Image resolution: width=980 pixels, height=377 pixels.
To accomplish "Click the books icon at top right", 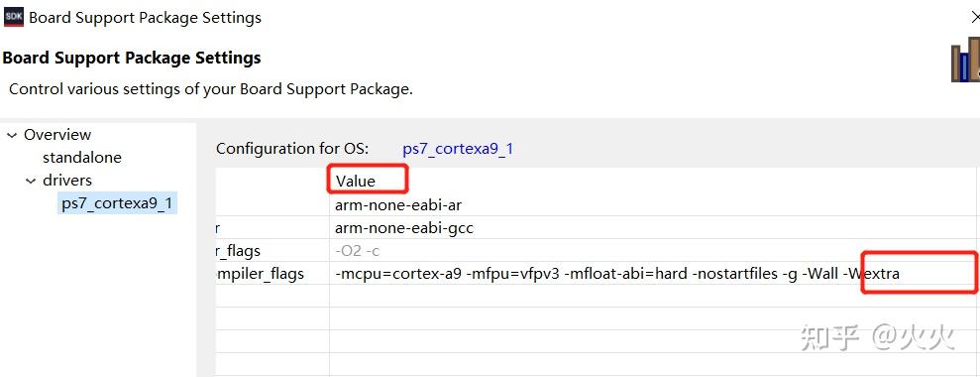I will (x=965, y=62).
